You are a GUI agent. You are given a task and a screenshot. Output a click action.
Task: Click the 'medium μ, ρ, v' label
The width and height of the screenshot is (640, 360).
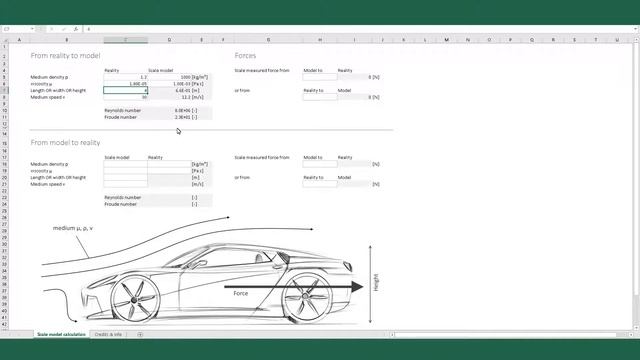click(73, 228)
